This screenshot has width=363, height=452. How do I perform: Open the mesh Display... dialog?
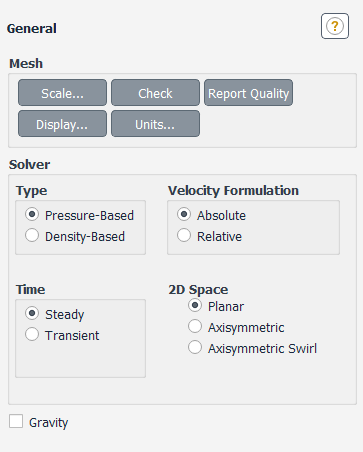click(62, 124)
